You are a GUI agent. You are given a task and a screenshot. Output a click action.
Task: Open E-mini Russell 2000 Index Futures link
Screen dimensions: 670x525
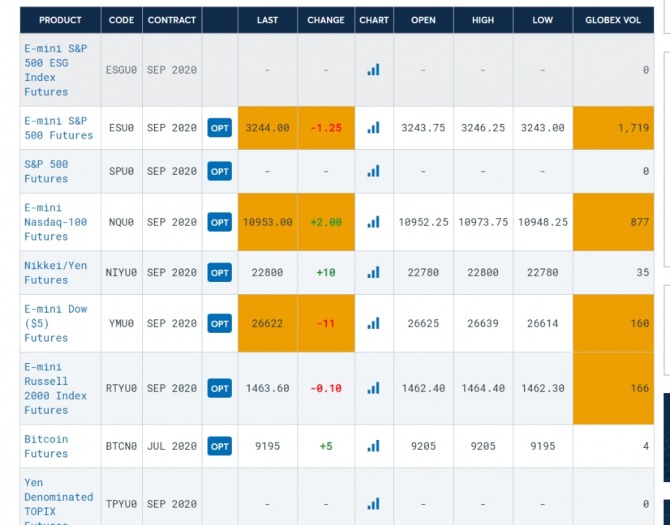56,388
